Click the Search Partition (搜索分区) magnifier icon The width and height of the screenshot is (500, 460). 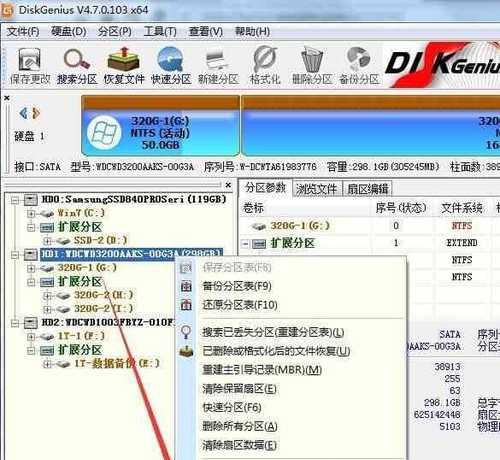click(x=76, y=60)
